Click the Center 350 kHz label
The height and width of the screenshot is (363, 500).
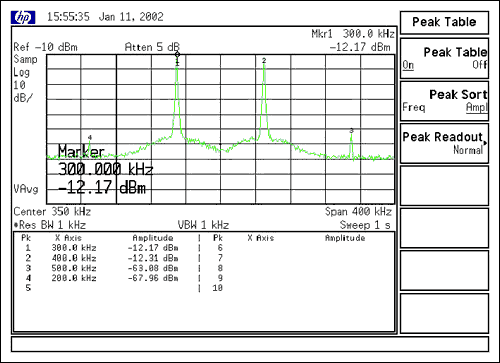(52, 212)
